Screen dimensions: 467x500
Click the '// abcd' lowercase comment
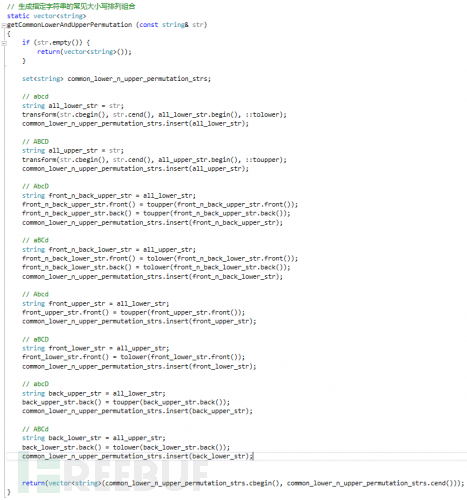35,97
